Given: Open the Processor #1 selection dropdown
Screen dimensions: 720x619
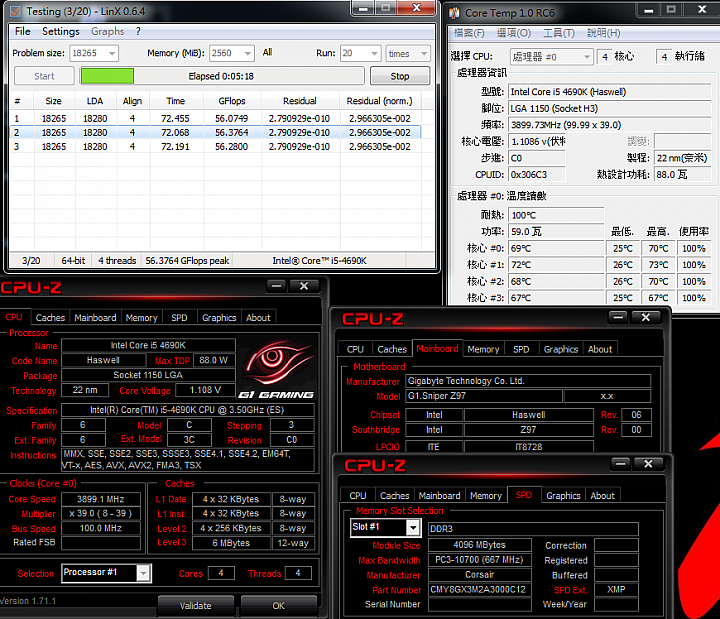Looking at the screenshot, I should [x=144, y=573].
